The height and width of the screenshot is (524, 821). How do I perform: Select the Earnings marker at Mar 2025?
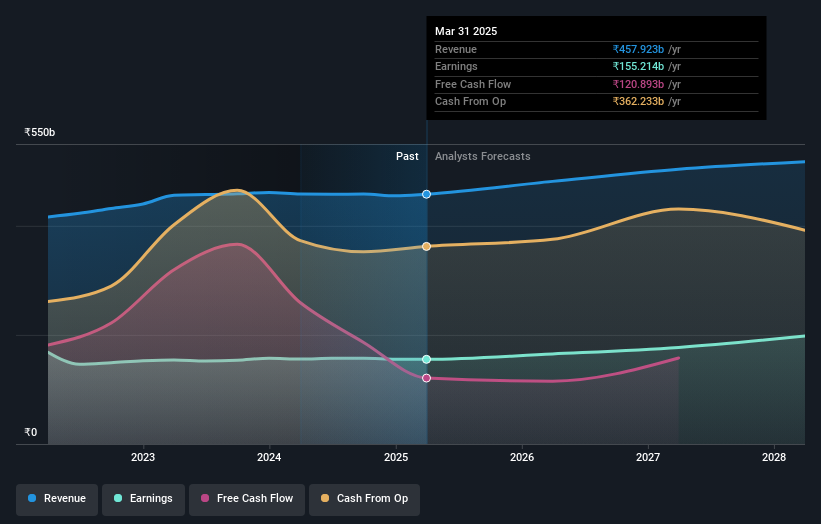[427, 359]
